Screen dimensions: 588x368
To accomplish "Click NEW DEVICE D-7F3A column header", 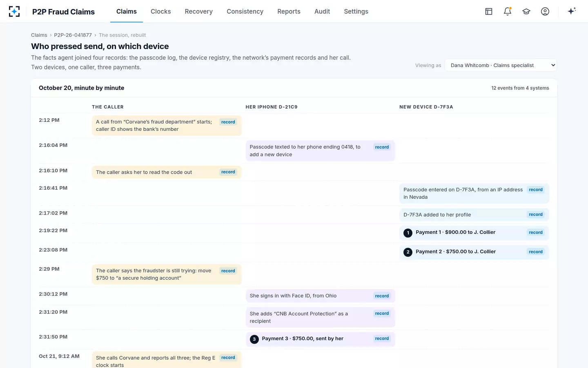I will [426, 107].
